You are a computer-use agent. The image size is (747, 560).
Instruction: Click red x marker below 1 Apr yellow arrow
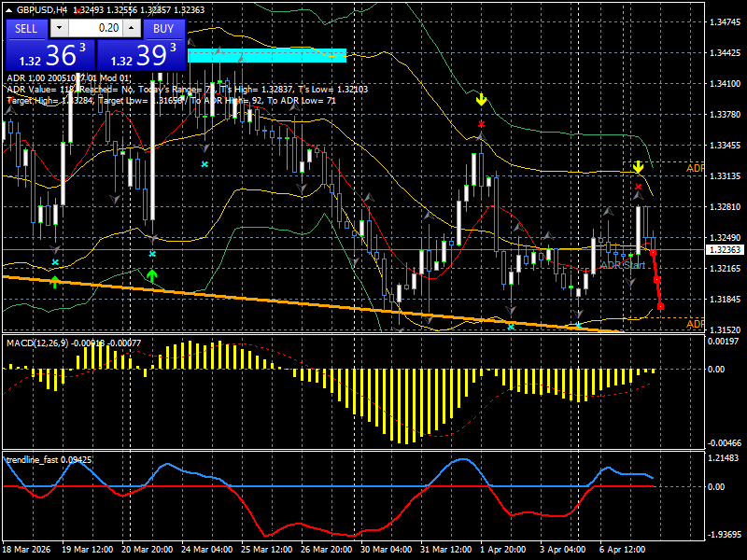[x=481, y=124]
